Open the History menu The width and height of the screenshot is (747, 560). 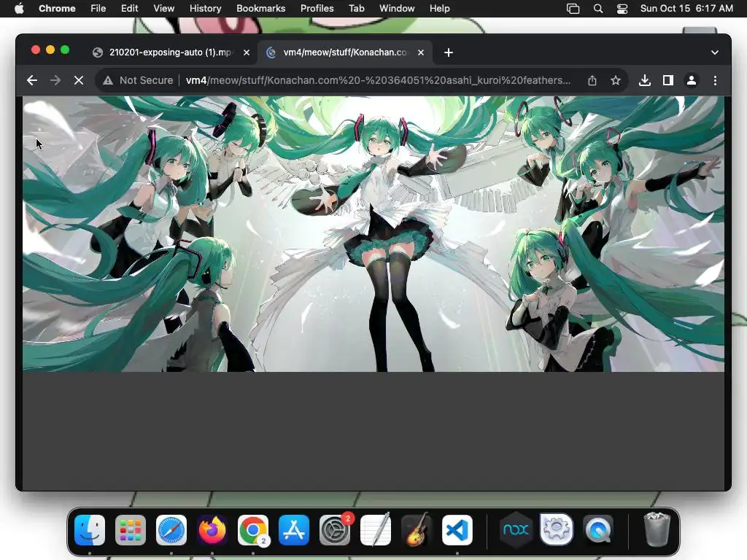click(205, 8)
